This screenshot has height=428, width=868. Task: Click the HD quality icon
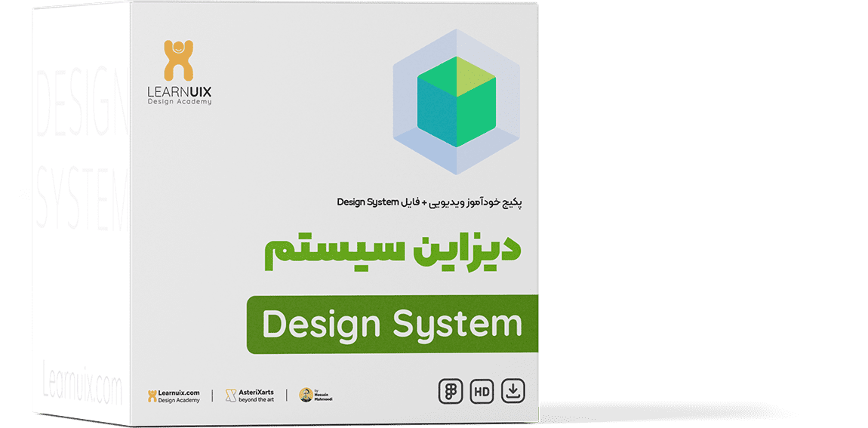[482, 392]
